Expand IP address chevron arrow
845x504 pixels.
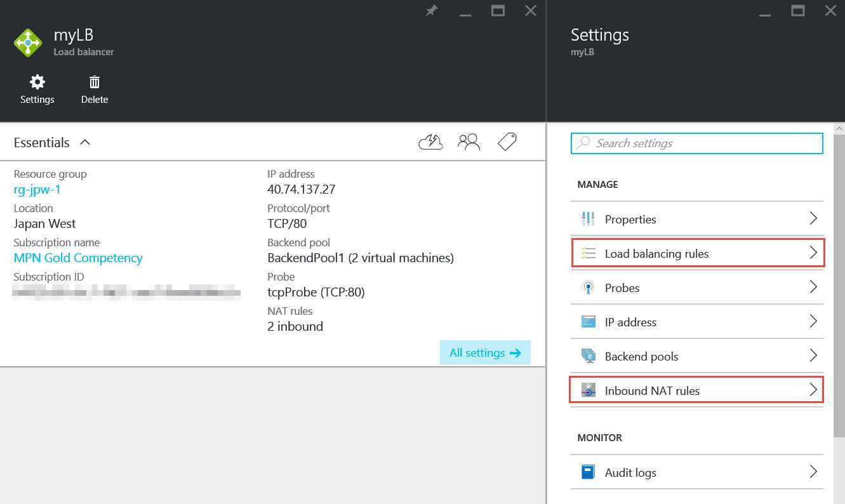tap(813, 321)
